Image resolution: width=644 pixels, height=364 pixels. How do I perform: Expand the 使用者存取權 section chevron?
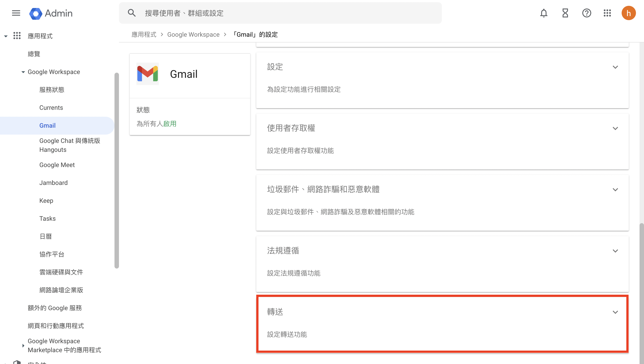615,128
